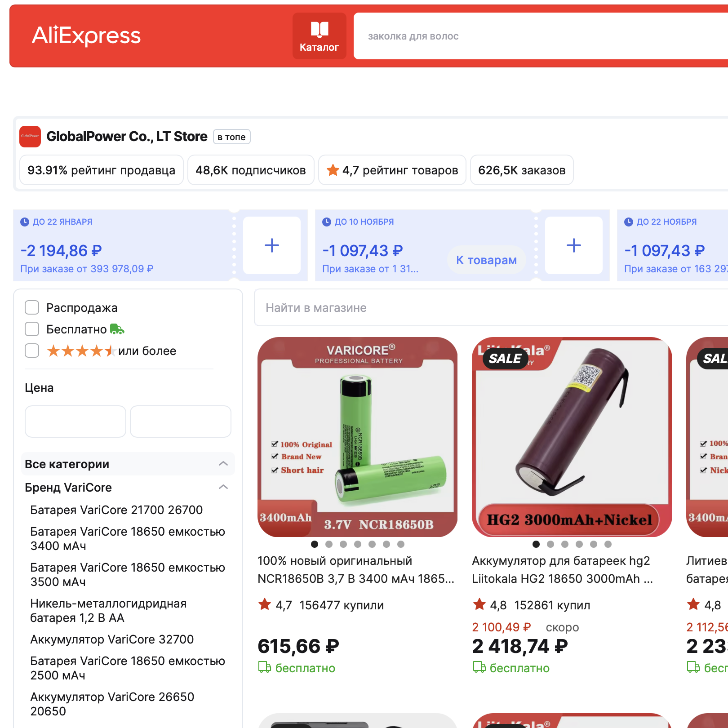The height and width of the screenshot is (728, 728).
Task: Open 100% новый оригинальный NCR18650B title
Action: click(356, 570)
